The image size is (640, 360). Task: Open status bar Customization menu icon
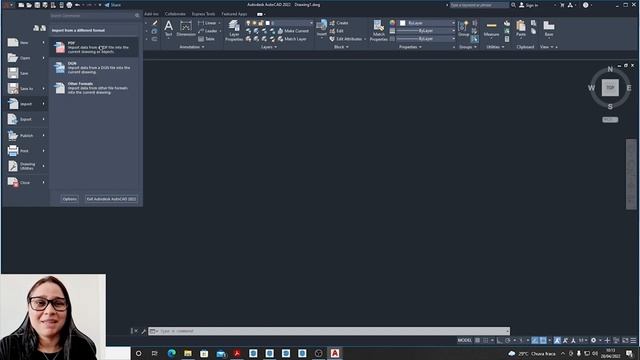633,340
